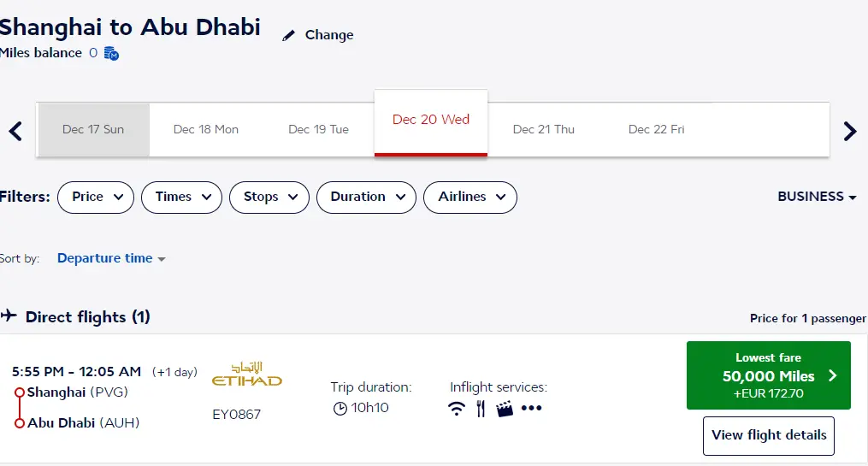Open the Times filter dropdown

pos(181,197)
